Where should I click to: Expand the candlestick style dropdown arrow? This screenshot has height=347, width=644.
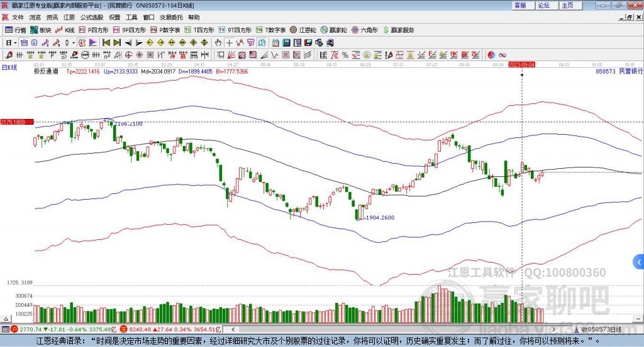point(74,43)
